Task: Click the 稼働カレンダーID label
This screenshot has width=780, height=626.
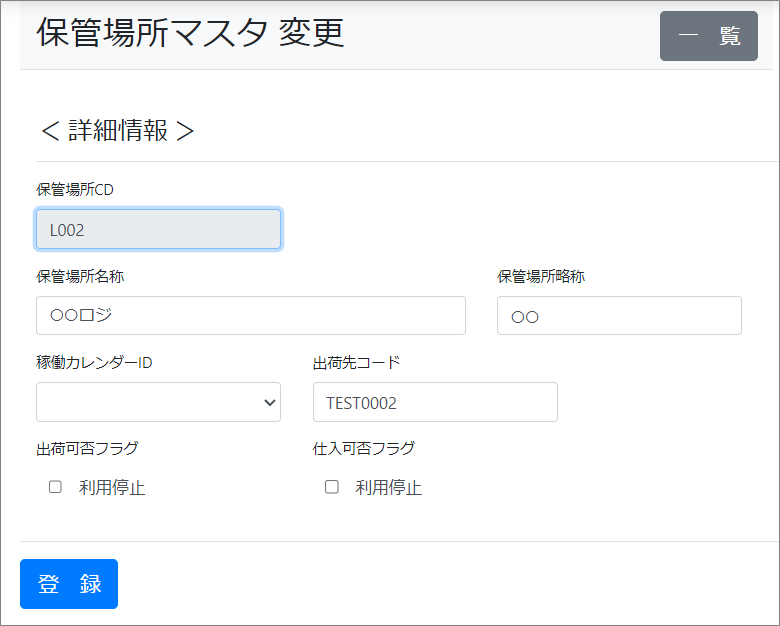Action: click(x=94, y=362)
